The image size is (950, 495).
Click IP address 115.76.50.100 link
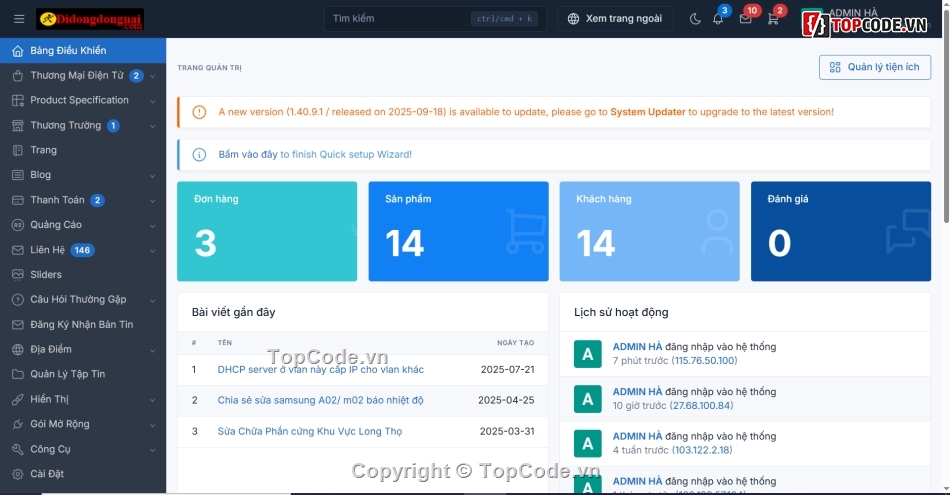705,360
